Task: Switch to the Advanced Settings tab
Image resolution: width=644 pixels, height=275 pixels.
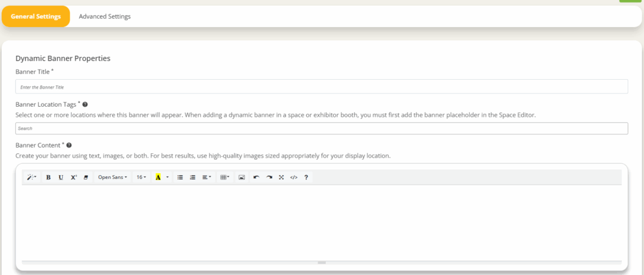Action: (x=105, y=16)
